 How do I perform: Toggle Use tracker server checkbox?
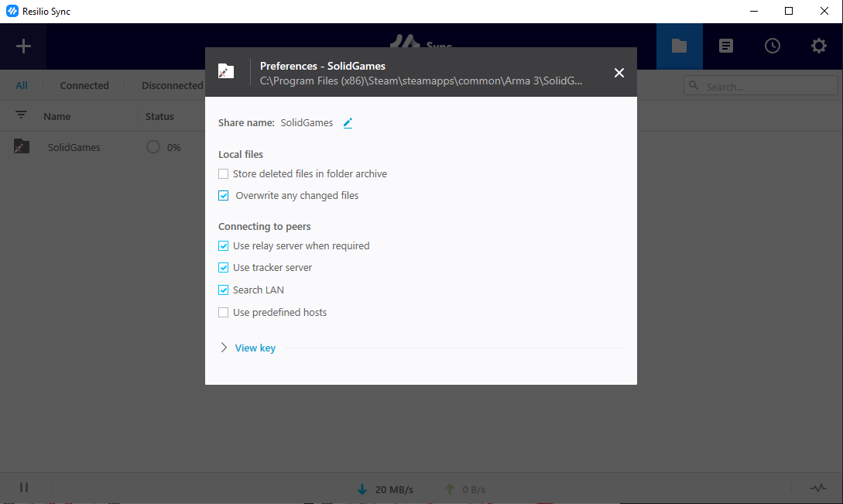pos(223,267)
